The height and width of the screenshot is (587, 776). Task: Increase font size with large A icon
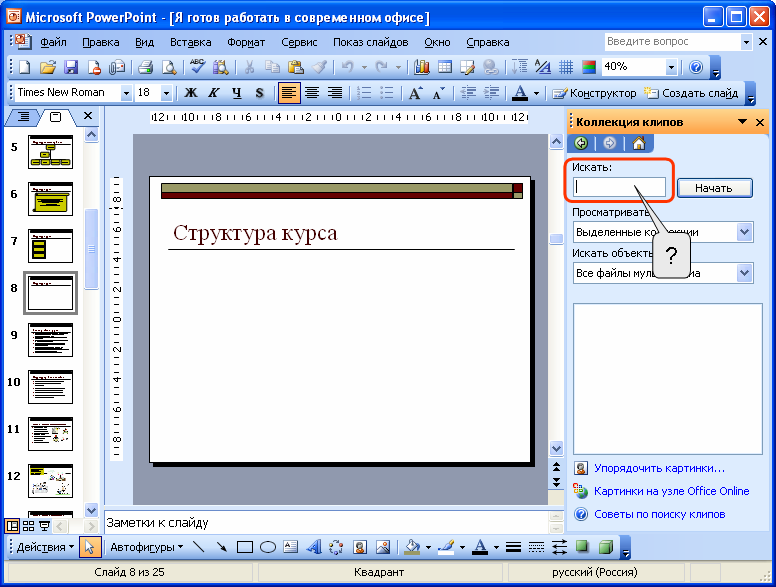(415, 93)
